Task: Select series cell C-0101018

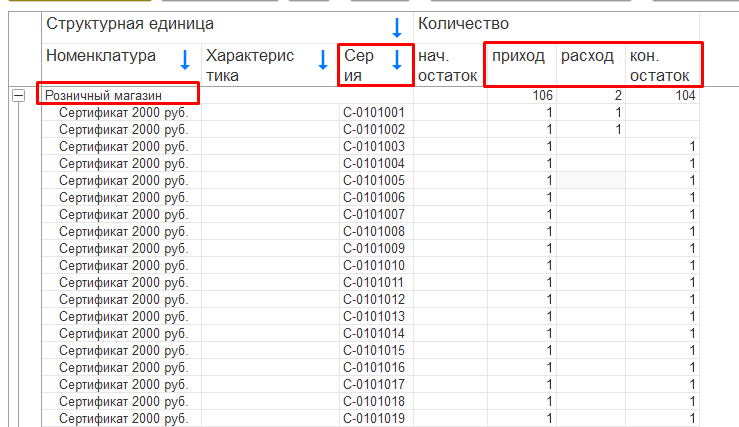Action: pos(376,401)
